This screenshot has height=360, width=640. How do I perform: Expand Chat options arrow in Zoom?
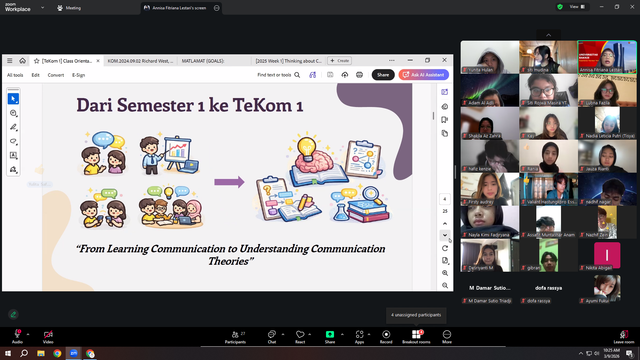(283, 334)
